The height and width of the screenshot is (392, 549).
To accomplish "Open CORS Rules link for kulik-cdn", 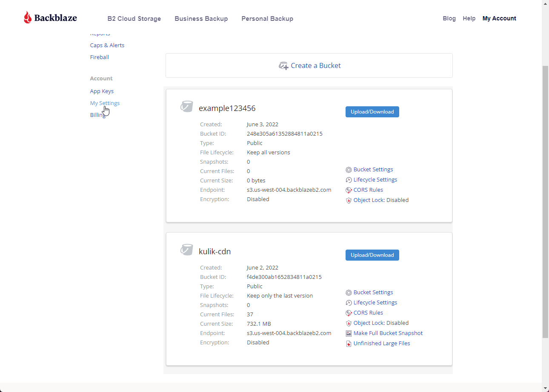I will [368, 312].
